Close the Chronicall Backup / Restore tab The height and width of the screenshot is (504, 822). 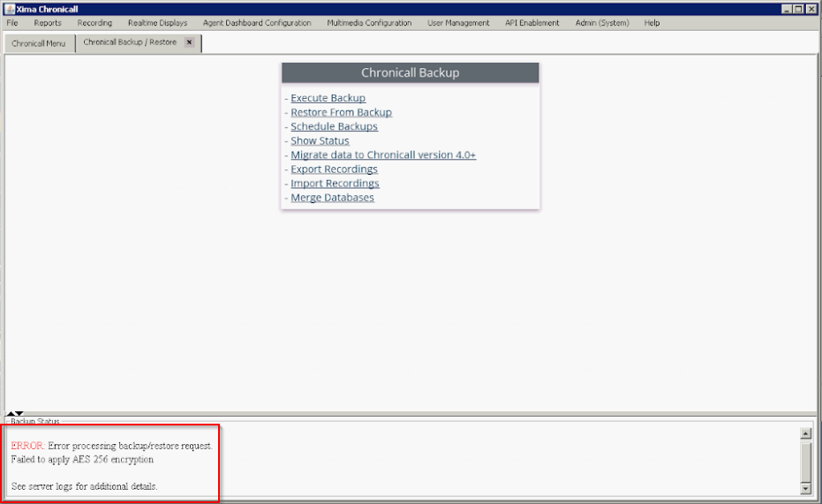[x=189, y=42]
